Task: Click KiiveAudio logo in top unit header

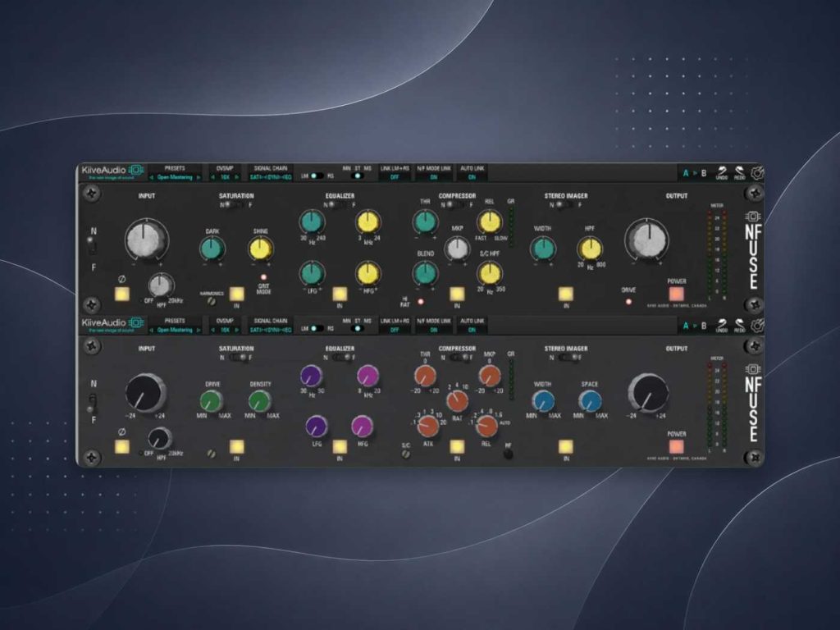Action: click(112, 172)
